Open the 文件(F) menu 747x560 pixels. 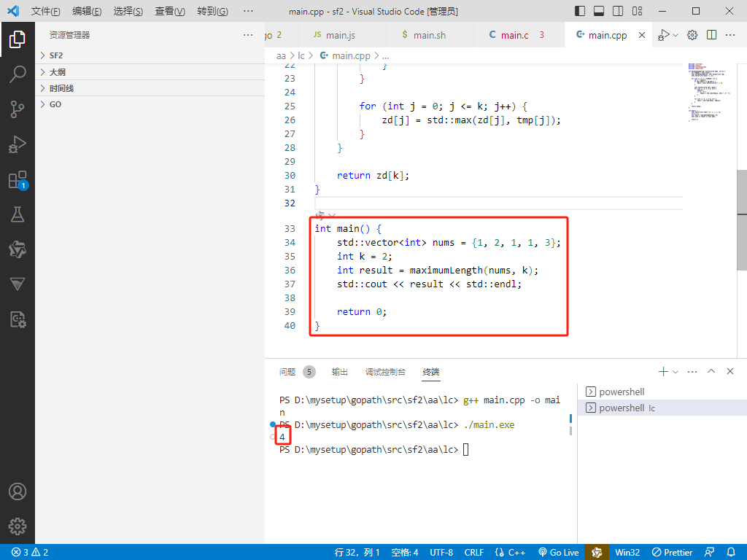(46, 11)
